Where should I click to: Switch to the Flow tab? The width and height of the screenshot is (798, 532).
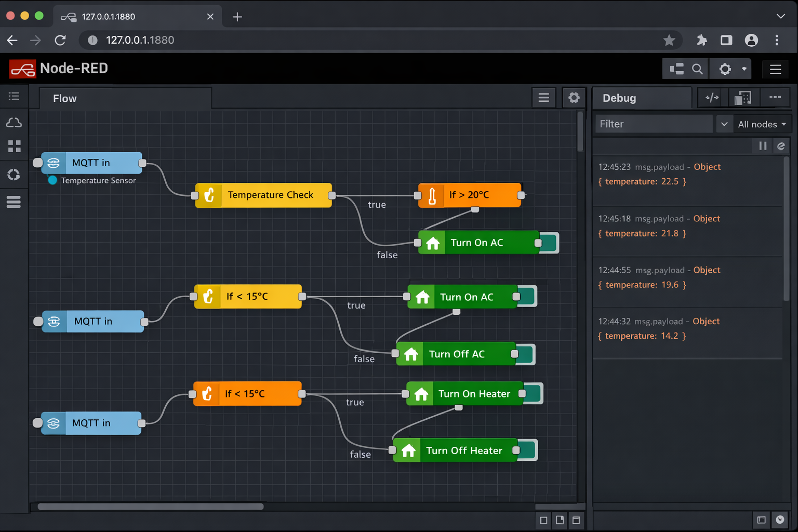(125, 98)
